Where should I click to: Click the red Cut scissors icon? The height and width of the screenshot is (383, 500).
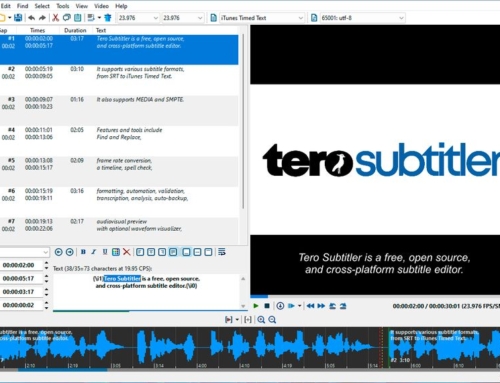click(56, 18)
